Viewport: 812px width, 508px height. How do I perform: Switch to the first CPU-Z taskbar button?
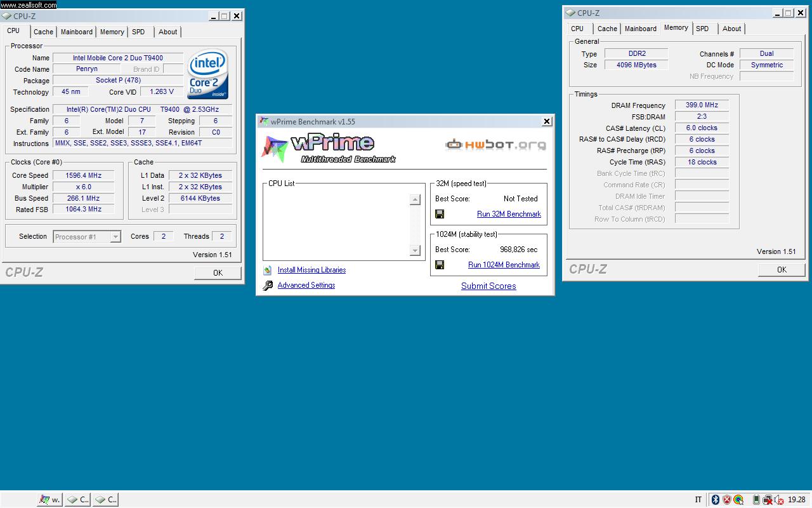(77, 500)
